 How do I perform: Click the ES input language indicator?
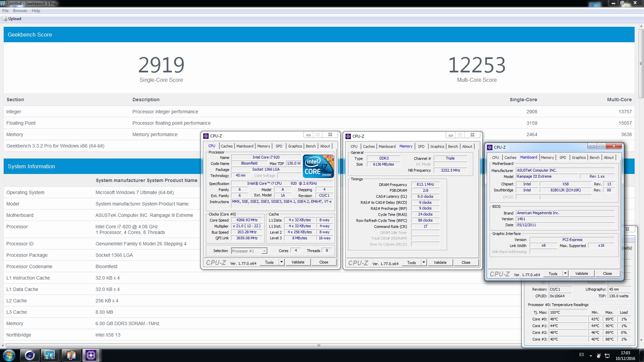(x=582, y=355)
